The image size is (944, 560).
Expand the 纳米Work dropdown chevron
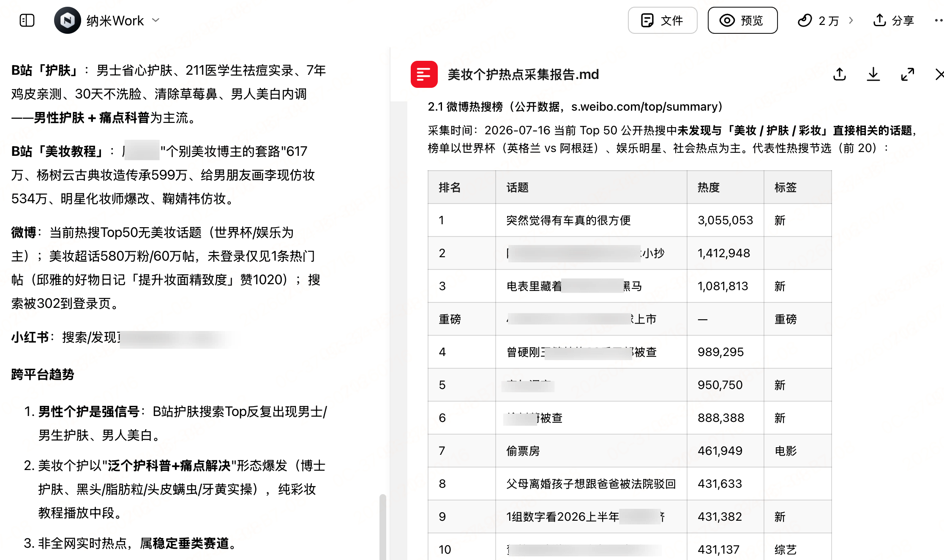pyautogui.click(x=156, y=20)
